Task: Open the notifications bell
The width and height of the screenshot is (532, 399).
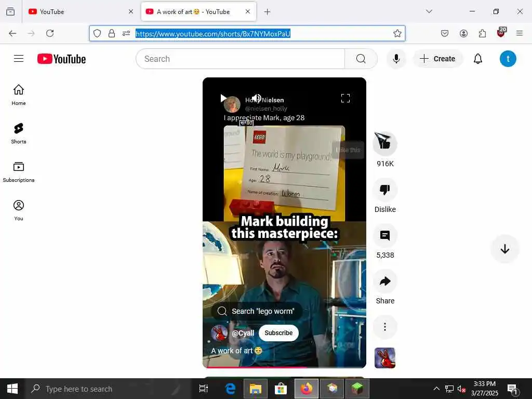Action: tap(478, 59)
